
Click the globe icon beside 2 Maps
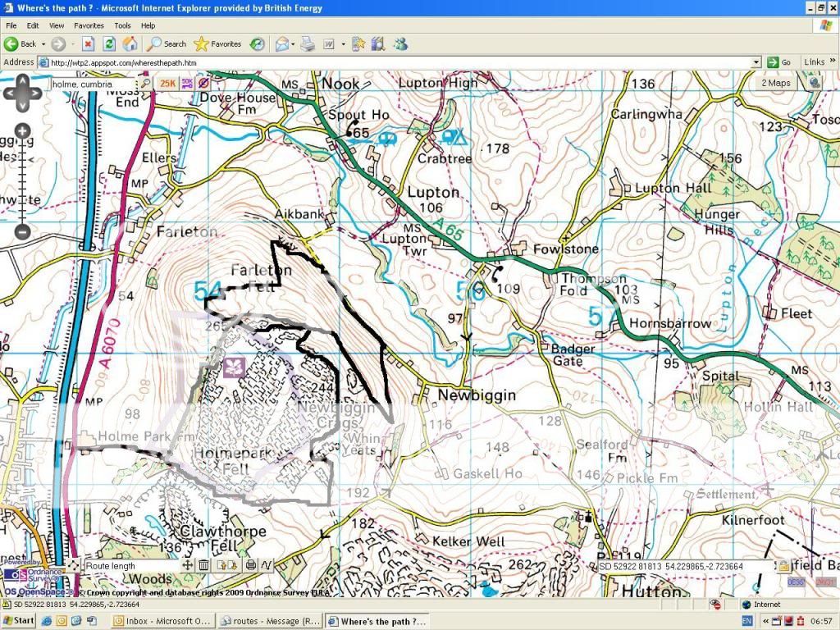tap(815, 83)
